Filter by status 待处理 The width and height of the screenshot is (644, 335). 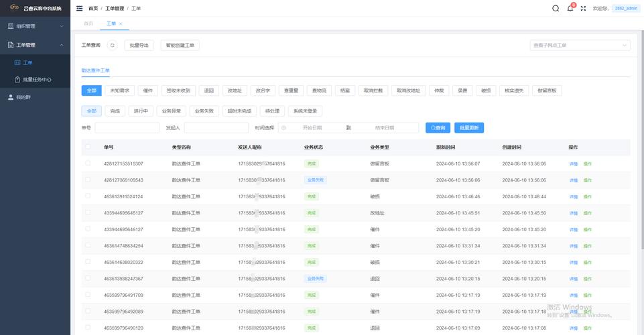click(x=272, y=111)
